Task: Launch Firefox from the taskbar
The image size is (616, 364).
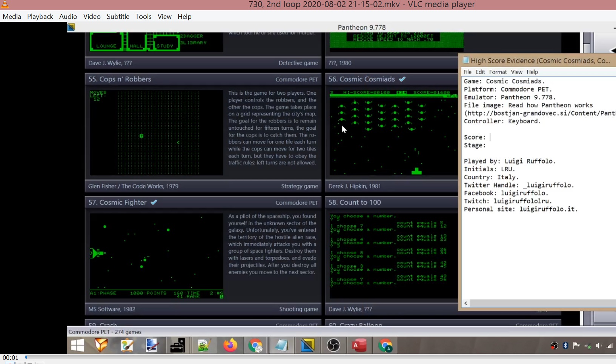Action: tap(230, 345)
